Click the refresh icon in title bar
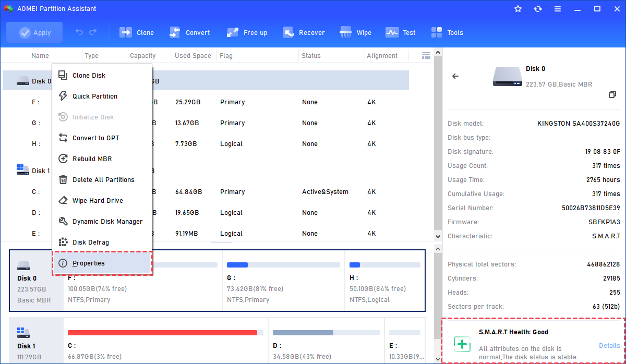This screenshot has height=364, width=626. (x=538, y=9)
